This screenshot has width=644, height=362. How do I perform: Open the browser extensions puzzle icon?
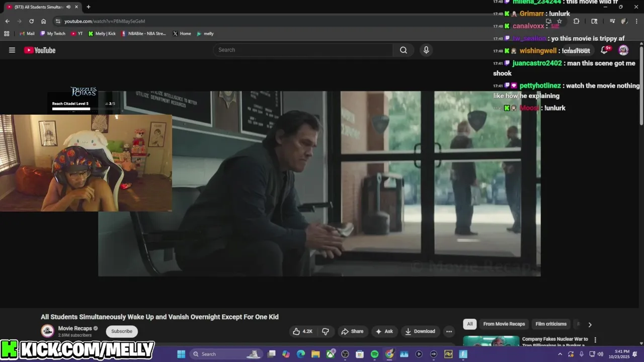click(576, 21)
